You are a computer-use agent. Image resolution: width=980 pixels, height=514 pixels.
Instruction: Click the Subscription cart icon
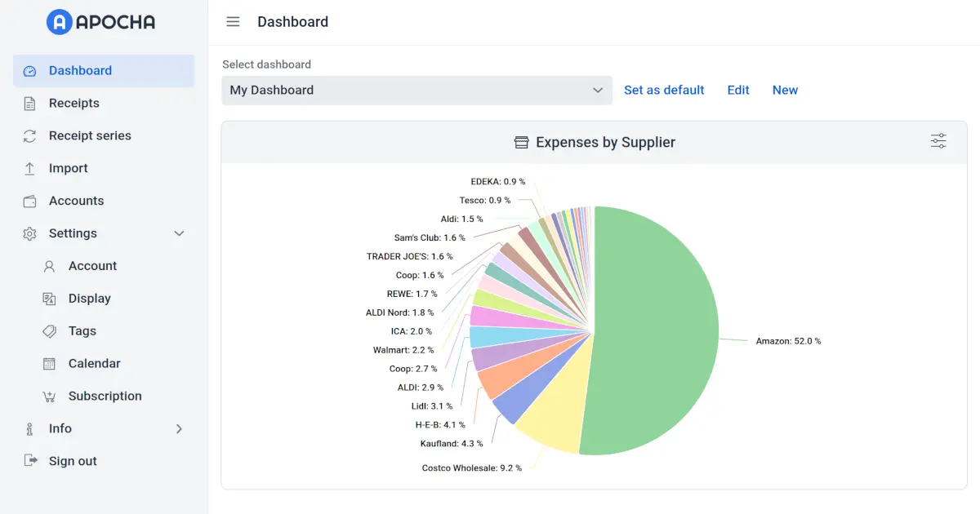click(x=49, y=397)
